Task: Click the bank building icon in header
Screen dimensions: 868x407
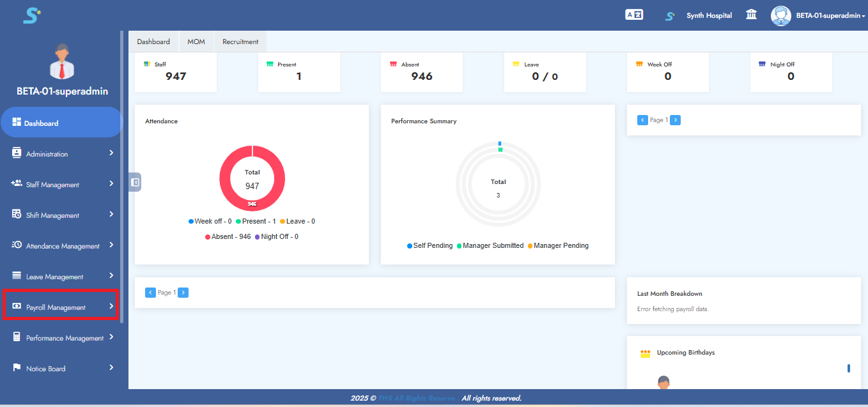Action: [x=752, y=15]
